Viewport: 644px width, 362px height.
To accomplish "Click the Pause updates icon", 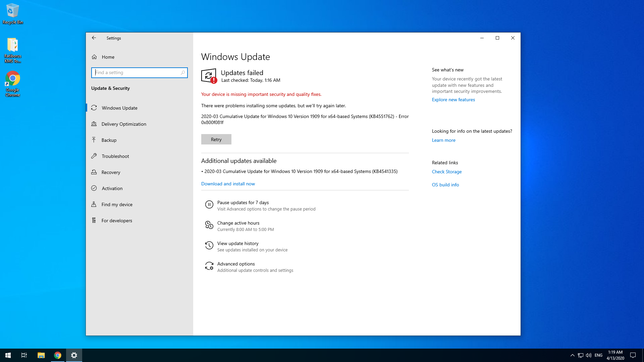I will tap(209, 204).
